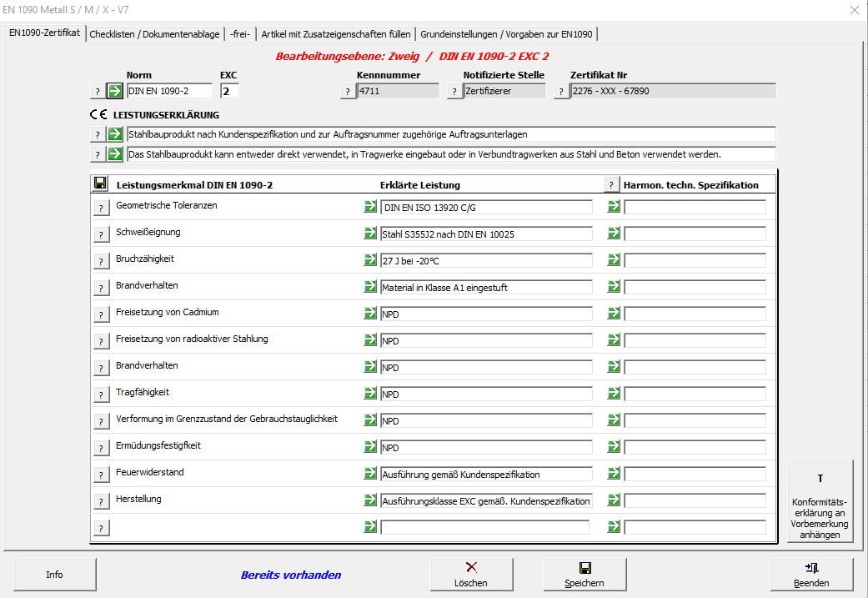Click green arrow for 'Stahlbauprodukt nach Kundenspezifikation' line
The height and width of the screenshot is (598, 868).
[114, 134]
